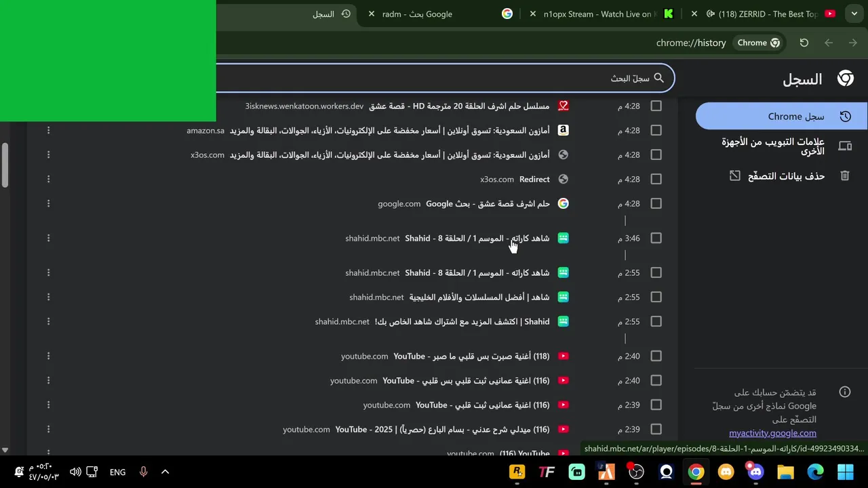The image size is (868, 488).
Task: Click the Chrome logo beside السجل heading
Action: point(845,79)
